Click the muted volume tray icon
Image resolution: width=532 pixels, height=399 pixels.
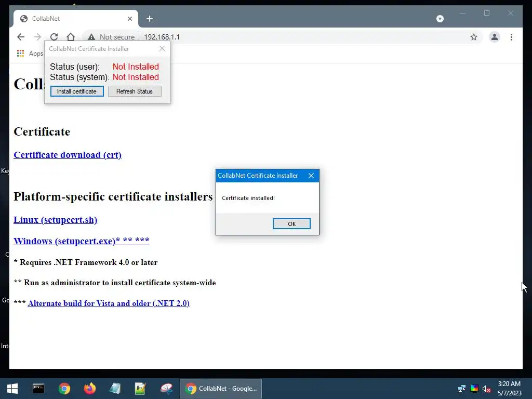pyautogui.click(x=486, y=389)
